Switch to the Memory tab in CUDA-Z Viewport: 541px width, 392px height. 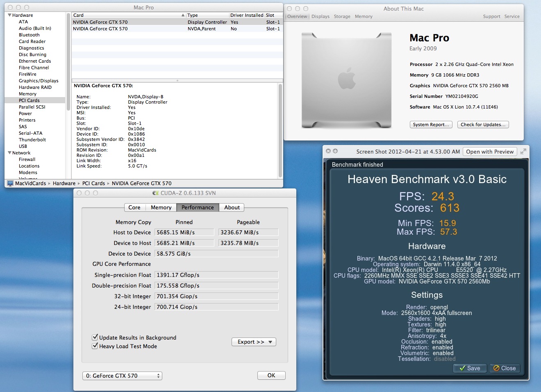[161, 207]
